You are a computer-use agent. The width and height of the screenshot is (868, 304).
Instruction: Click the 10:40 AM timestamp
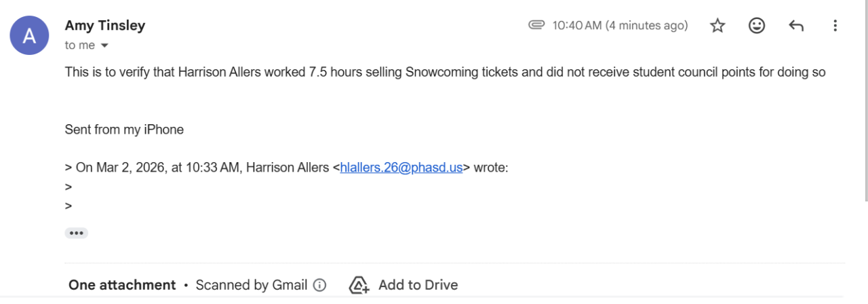point(620,26)
